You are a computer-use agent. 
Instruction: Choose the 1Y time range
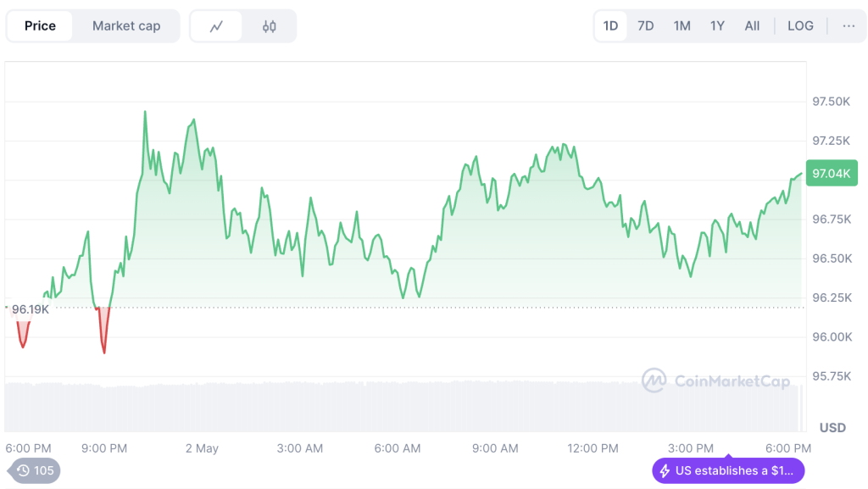[x=717, y=26]
